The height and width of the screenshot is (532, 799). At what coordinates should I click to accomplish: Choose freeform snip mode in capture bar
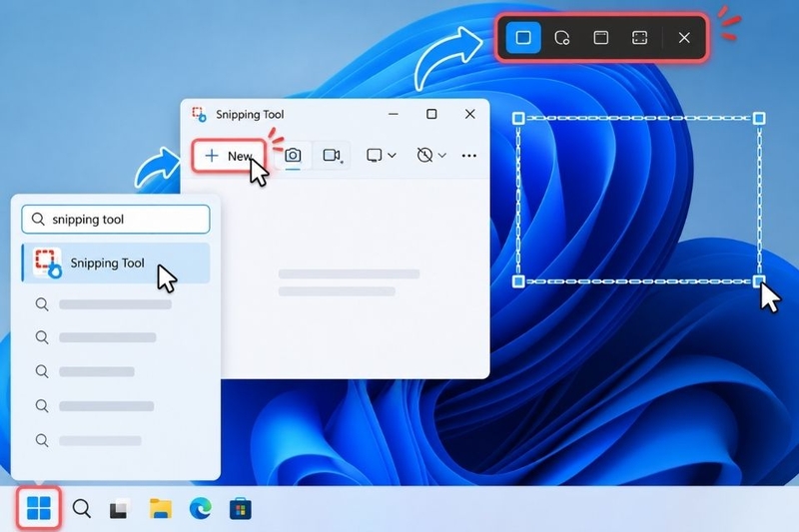(562, 38)
